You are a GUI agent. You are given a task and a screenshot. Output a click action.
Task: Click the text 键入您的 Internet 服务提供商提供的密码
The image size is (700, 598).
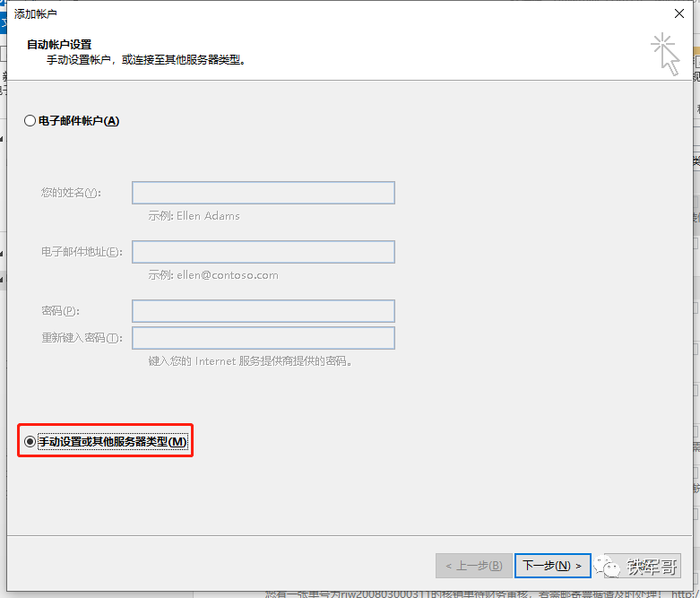(250, 360)
